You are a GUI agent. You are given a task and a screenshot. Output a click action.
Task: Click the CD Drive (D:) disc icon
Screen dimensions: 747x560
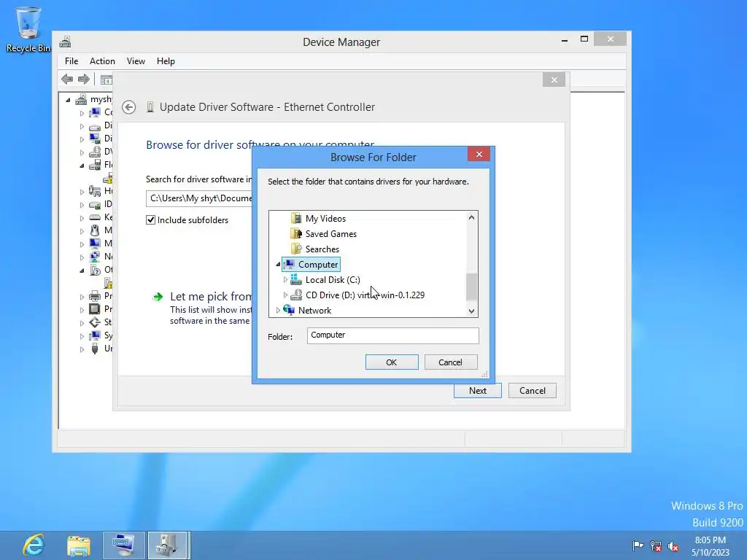pos(296,295)
